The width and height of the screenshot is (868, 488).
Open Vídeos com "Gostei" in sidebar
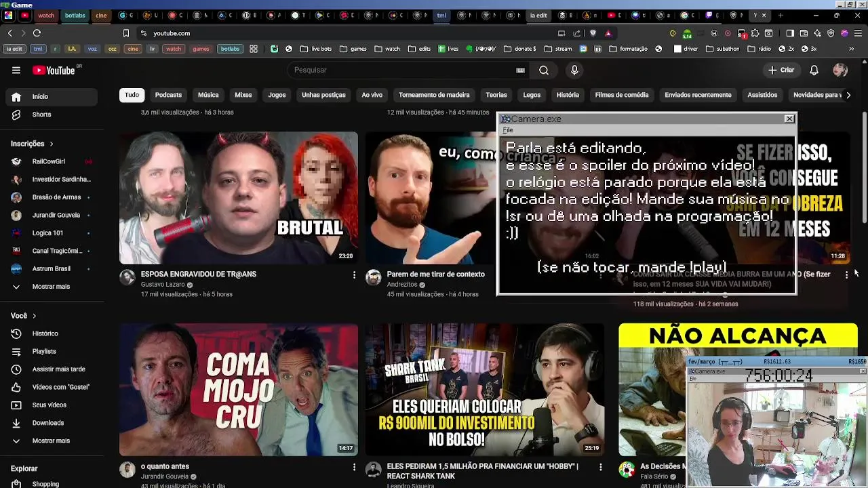point(52,387)
